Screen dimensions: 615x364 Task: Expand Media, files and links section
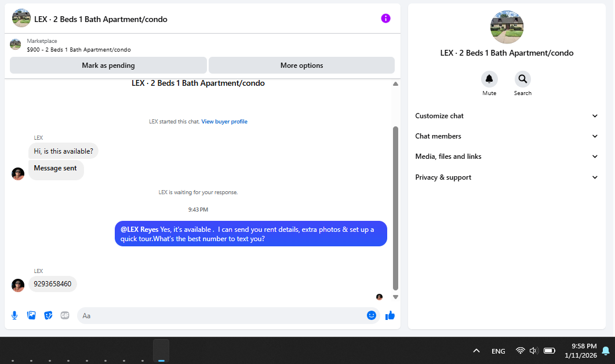point(507,156)
